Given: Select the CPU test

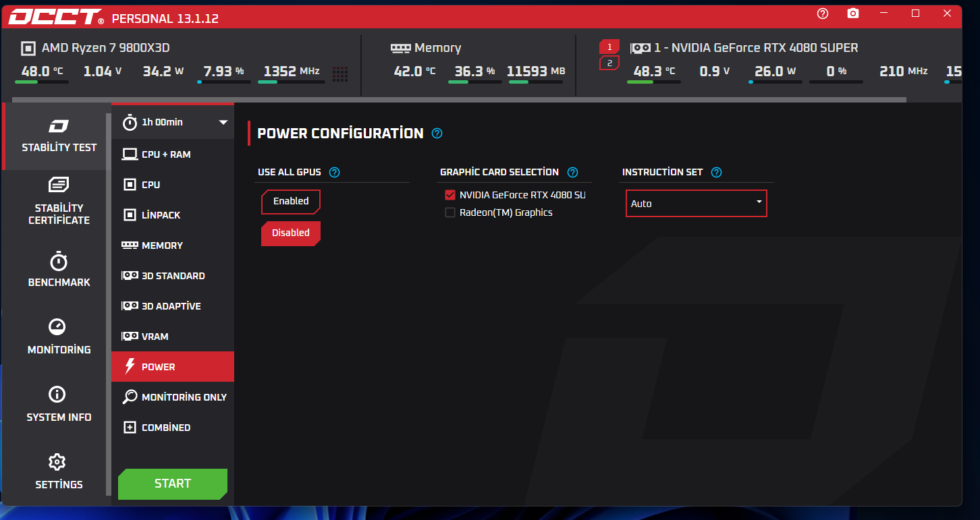Looking at the screenshot, I should 173,185.
